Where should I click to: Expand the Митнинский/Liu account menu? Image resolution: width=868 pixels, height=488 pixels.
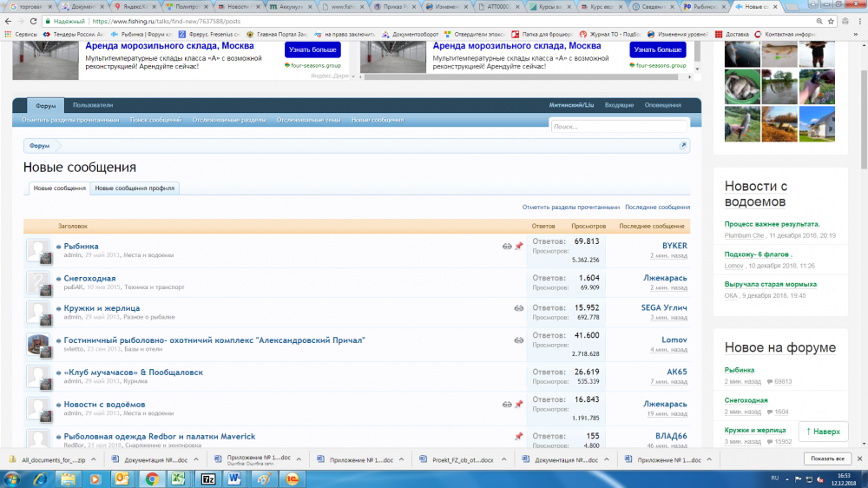coord(571,105)
